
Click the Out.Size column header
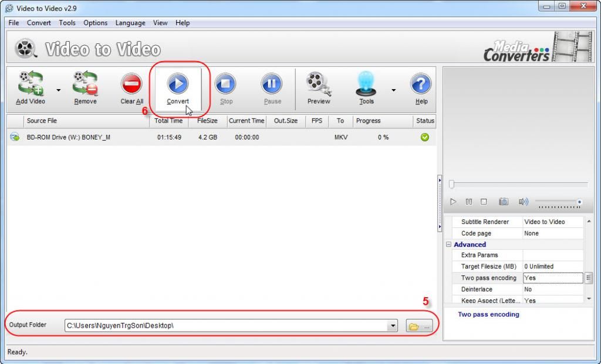pyautogui.click(x=286, y=121)
